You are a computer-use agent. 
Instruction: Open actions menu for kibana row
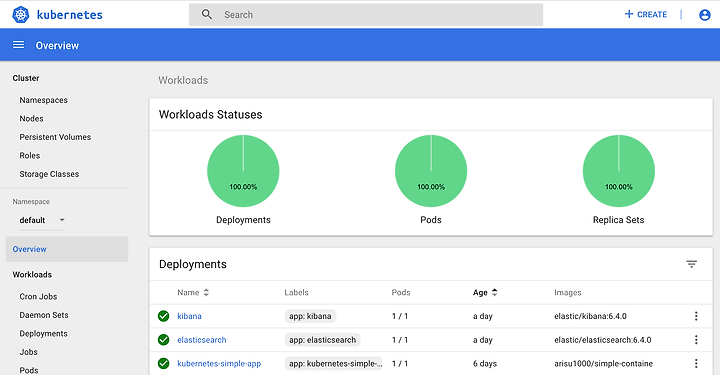696,316
